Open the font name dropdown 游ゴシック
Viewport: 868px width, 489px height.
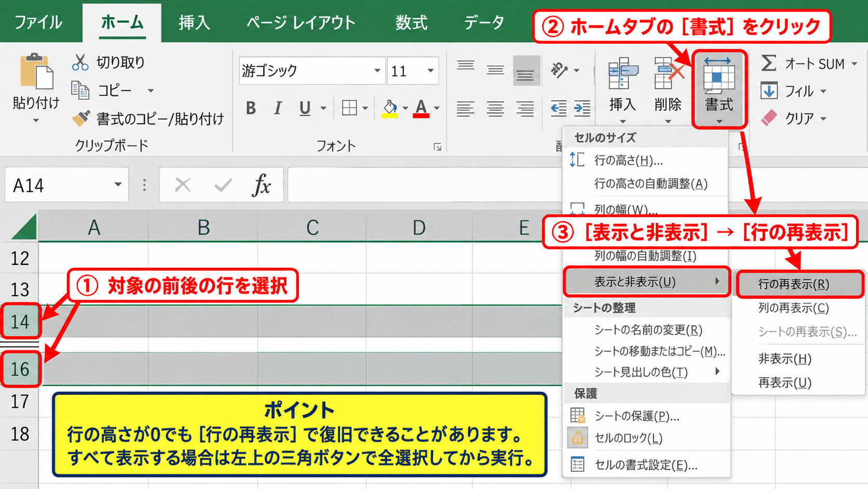click(x=377, y=71)
